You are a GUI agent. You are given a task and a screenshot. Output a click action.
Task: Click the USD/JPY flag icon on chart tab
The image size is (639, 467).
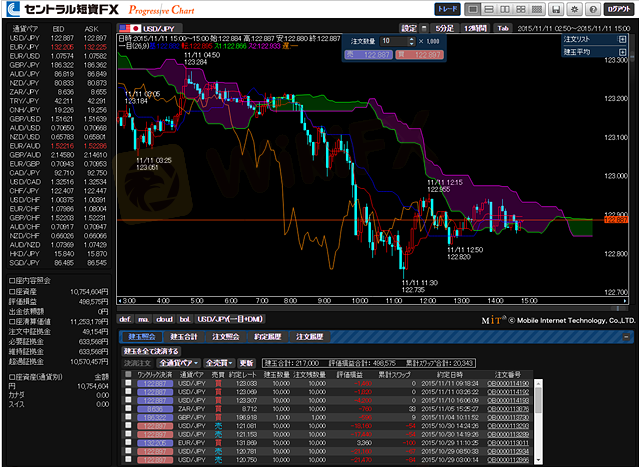128,29
